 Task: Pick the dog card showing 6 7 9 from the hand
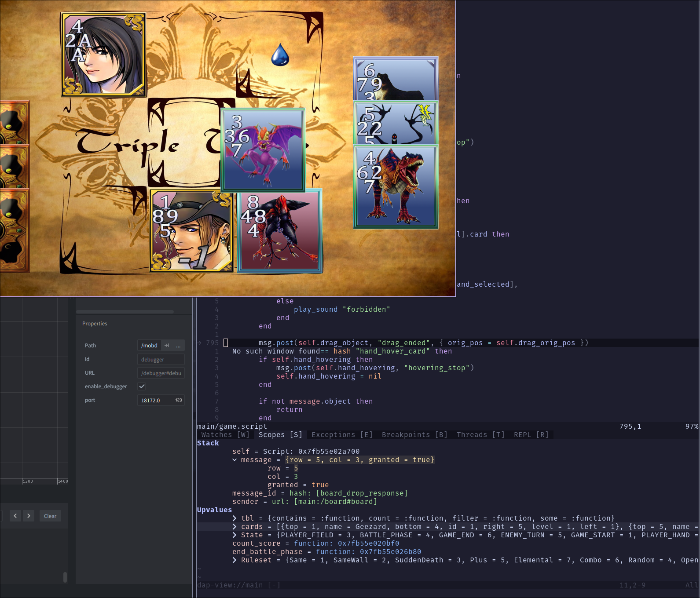tap(396, 78)
